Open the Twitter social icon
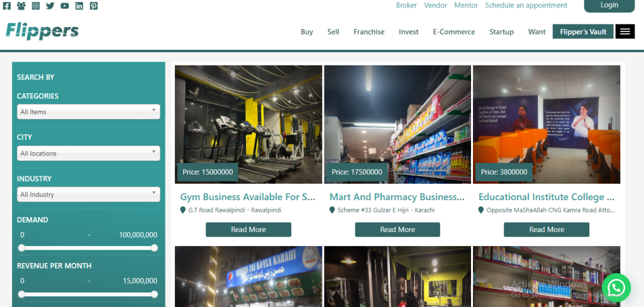This screenshot has width=644, height=307. (x=50, y=6)
